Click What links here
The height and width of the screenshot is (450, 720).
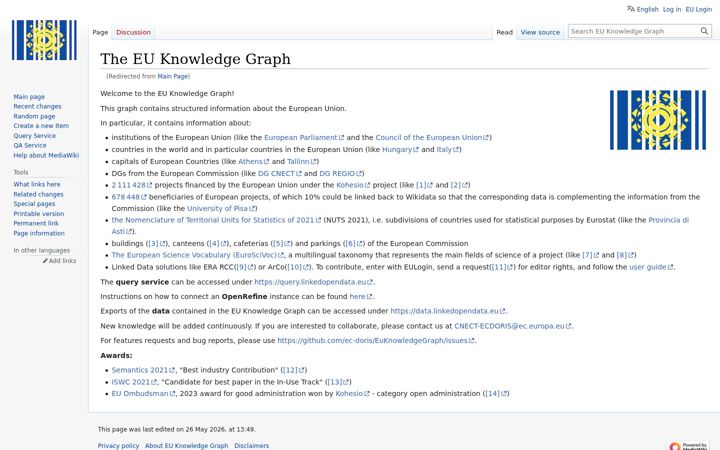37,184
